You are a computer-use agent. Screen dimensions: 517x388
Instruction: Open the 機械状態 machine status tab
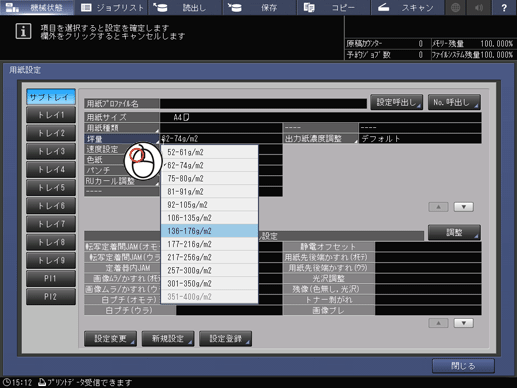tap(37, 7)
